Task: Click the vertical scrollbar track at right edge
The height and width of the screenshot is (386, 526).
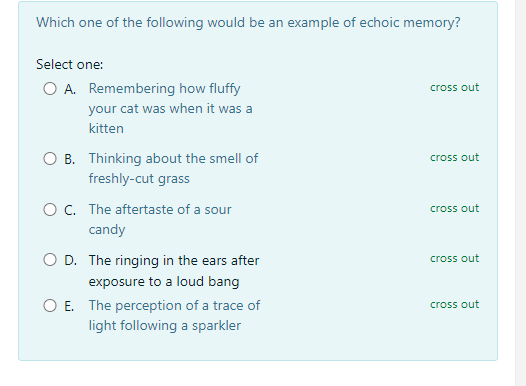Action: click(x=521, y=193)
